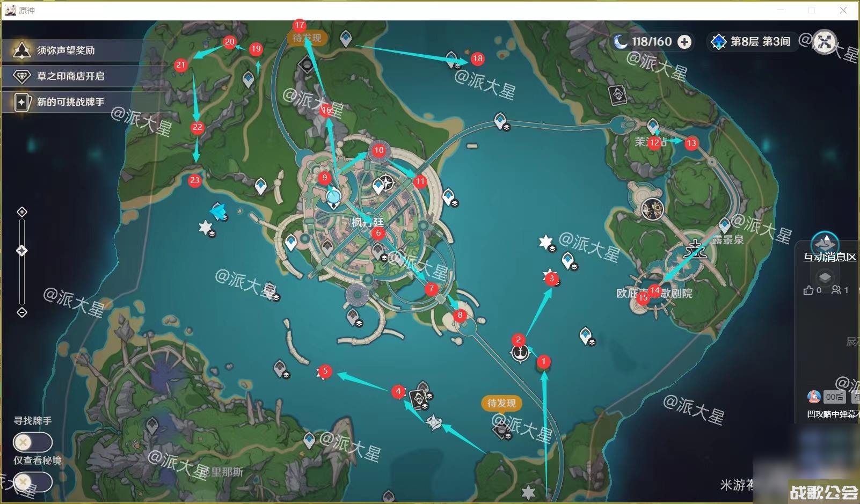Screen dimensions: 860x504
Task: Toggle the 寻找牌手 switch
Action: click(x=32, y=442)
